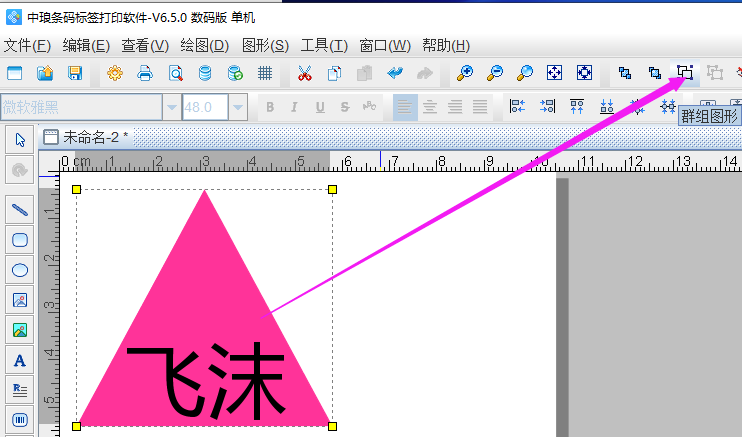Screen dimensions: 742x437
Task: Toggle italic text formatting
Action: (295, 107)
